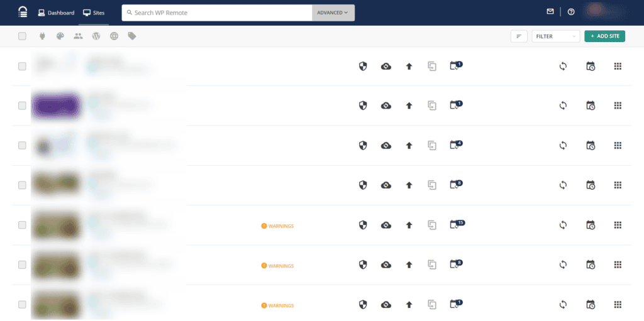
Task: Open the help question mark icon
Action: (571, 12)
